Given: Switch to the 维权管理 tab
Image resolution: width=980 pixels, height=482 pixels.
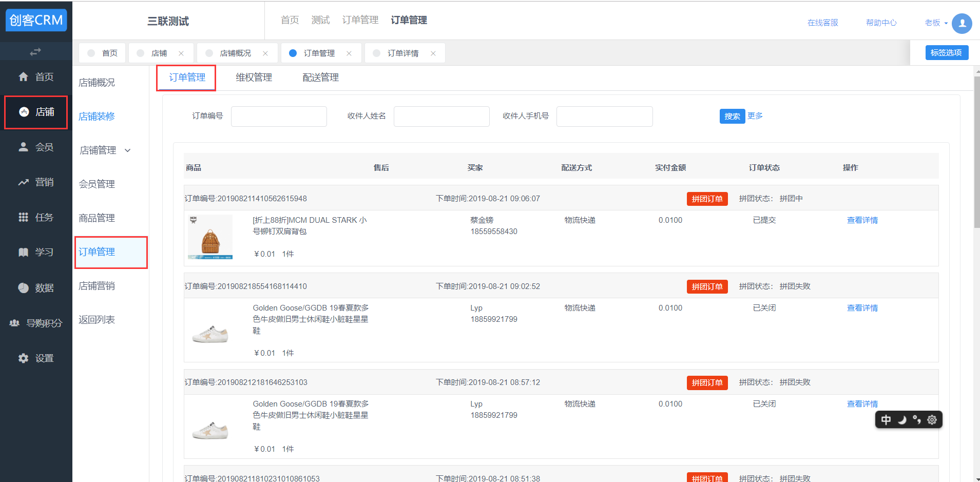Looking at the screenshot, I should 254,78.
